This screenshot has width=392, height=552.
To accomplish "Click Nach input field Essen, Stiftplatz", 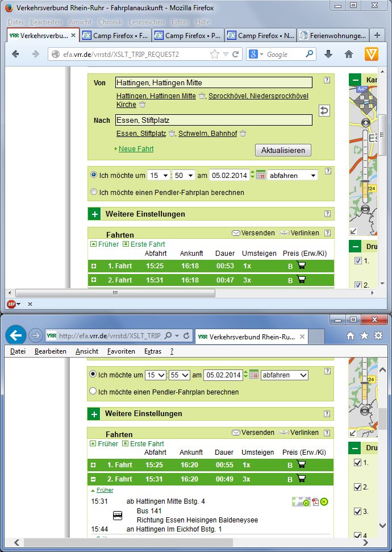I will coord(214,120).
